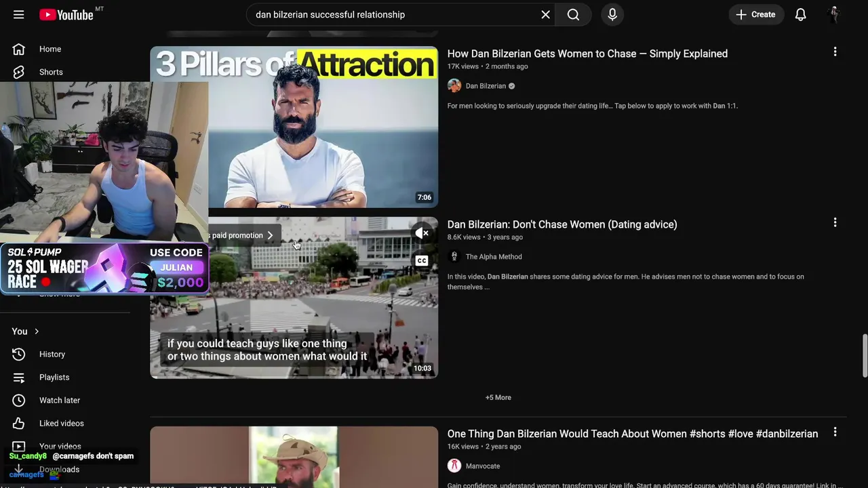Image resolution: width=868 pixels, height=488 pixels.
Task: Go to the YouTube logo homepage
Action: pyautogui.click(x=66, y=14)
